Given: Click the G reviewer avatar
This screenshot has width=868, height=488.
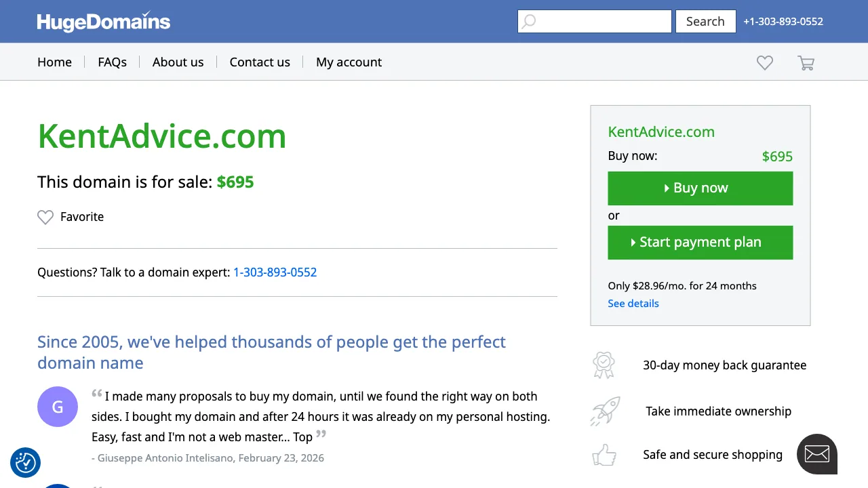Looking at the screenshot, I should (58, 407).
